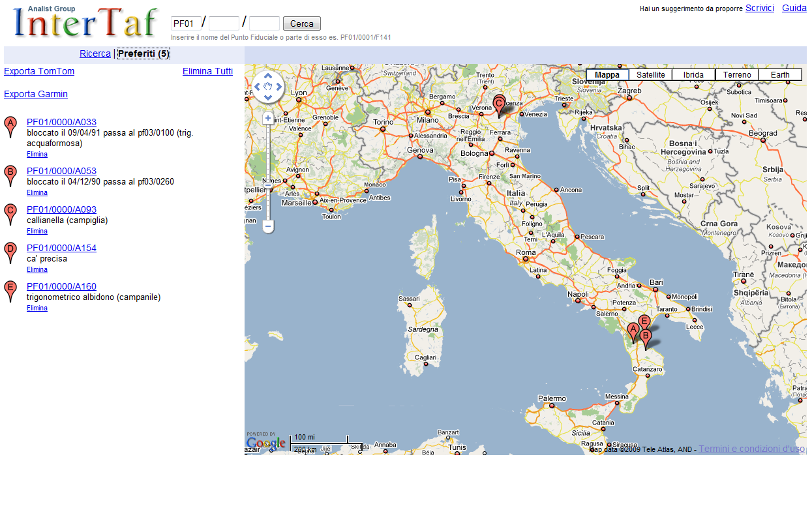Zoom out with the minus button
Screen dimensions: 812x508
(268, 227)
